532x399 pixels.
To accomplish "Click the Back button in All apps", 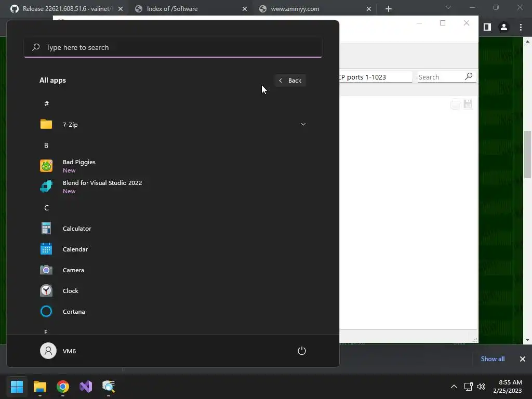I will [x=290, y=81].
